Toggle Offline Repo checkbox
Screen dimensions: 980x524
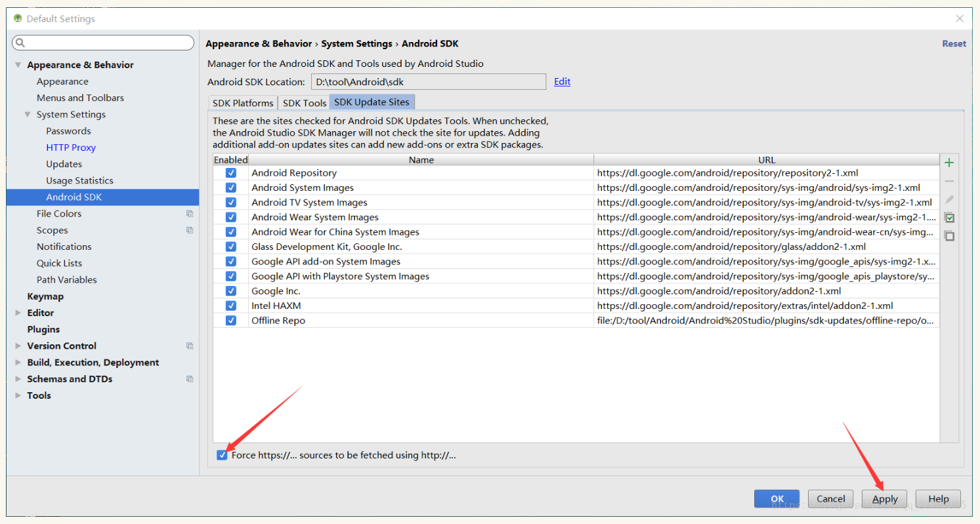[231, 321]
